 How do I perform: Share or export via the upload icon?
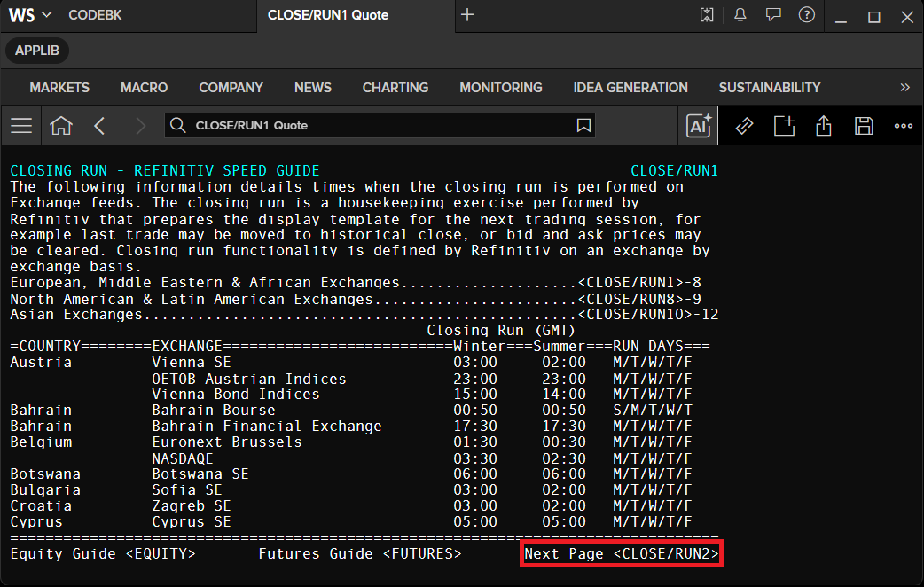click(824, 126)
